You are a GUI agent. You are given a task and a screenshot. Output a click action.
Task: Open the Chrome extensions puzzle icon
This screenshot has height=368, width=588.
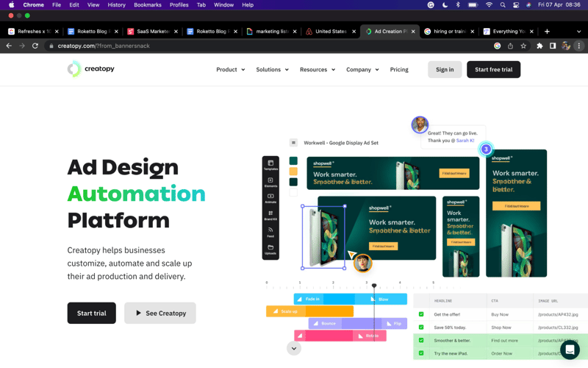click(x=539, y=46)
